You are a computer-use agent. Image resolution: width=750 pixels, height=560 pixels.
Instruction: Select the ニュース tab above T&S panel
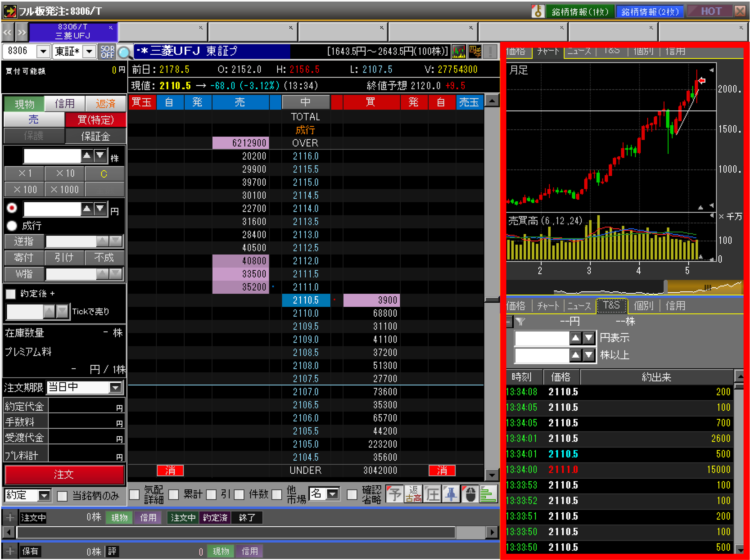[579, 306]
